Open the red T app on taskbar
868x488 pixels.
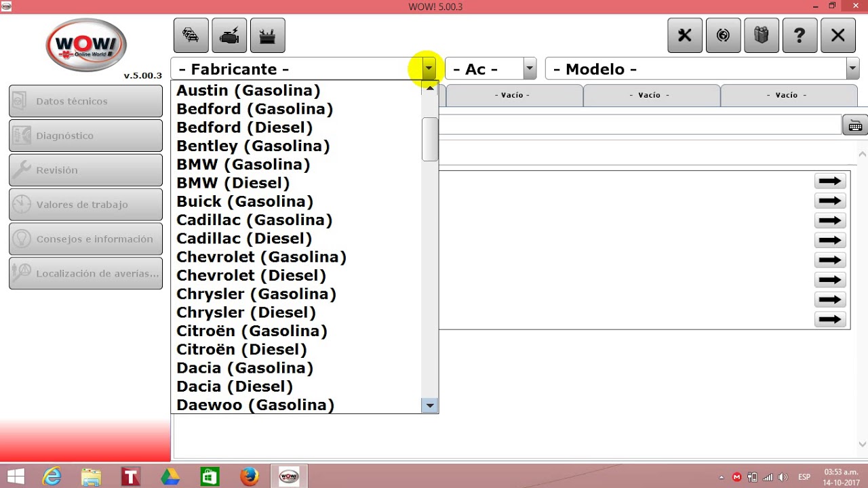[131, 476]
